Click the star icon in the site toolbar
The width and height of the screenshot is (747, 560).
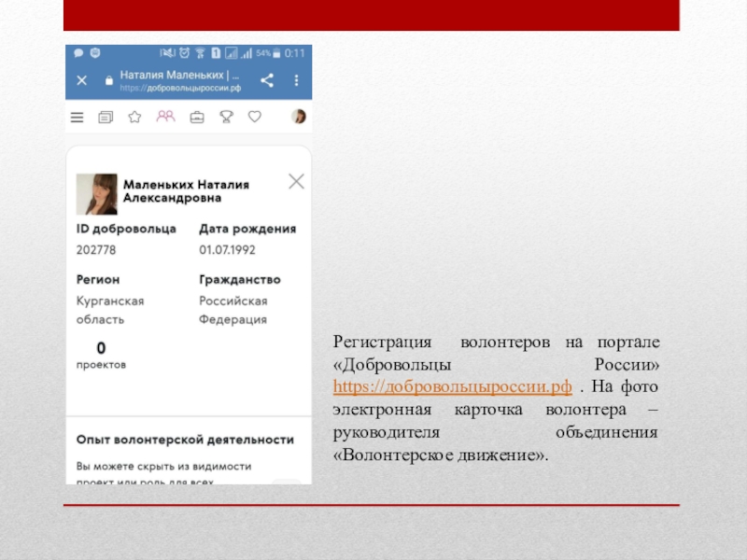(x=134, y=117)
